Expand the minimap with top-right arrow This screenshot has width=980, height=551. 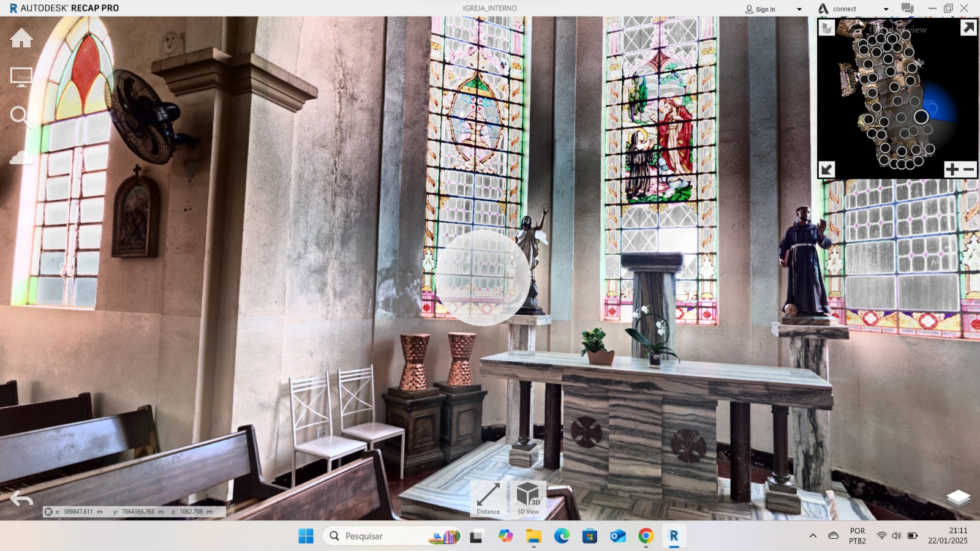point(968,28)
